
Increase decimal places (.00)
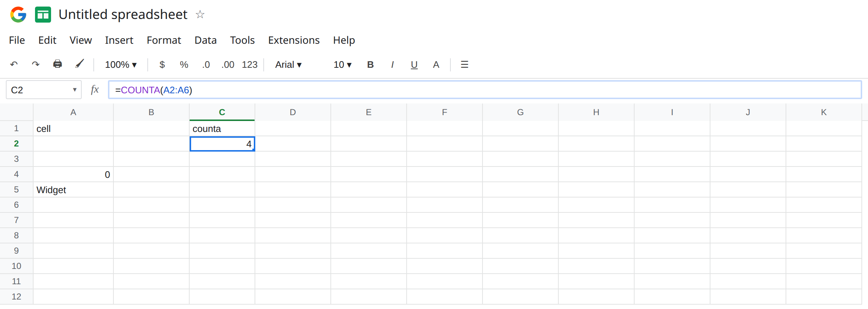[x=228, y=64]
